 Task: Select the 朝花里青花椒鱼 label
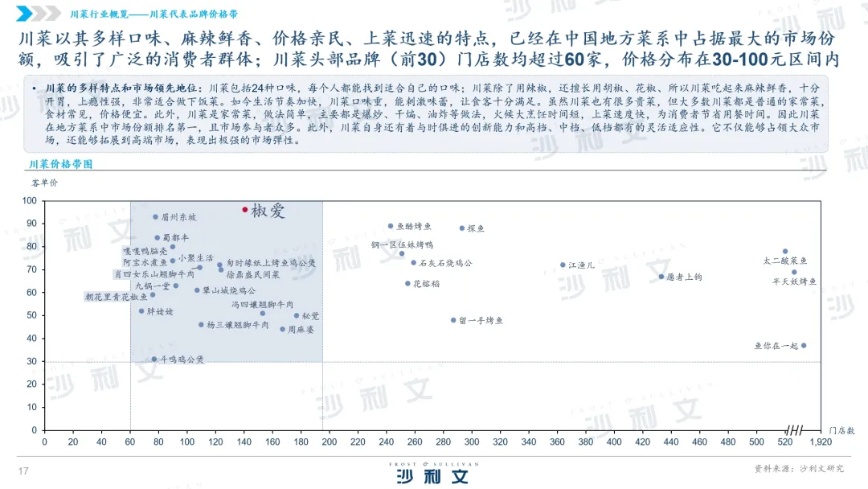(x=117, y=297)
